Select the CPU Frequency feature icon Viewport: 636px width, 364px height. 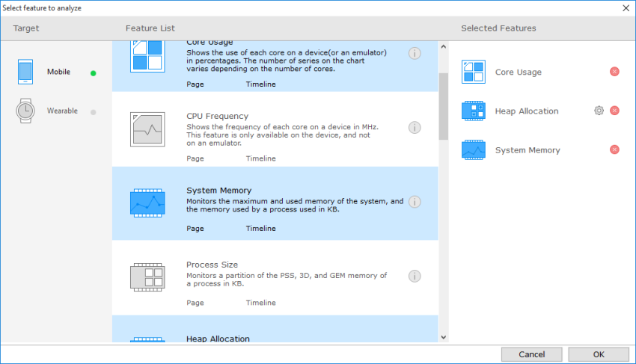pyautogui.click(x=147, y=129)
